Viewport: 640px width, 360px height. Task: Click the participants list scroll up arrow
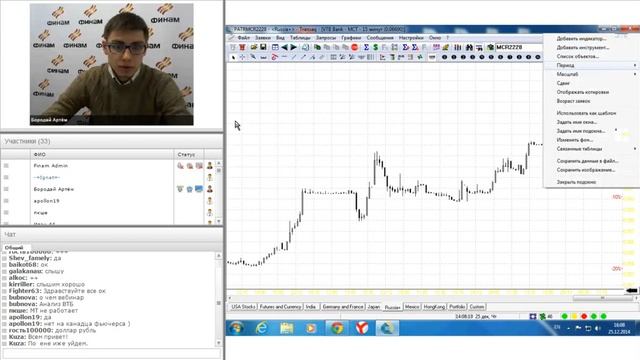coord(219,163)
